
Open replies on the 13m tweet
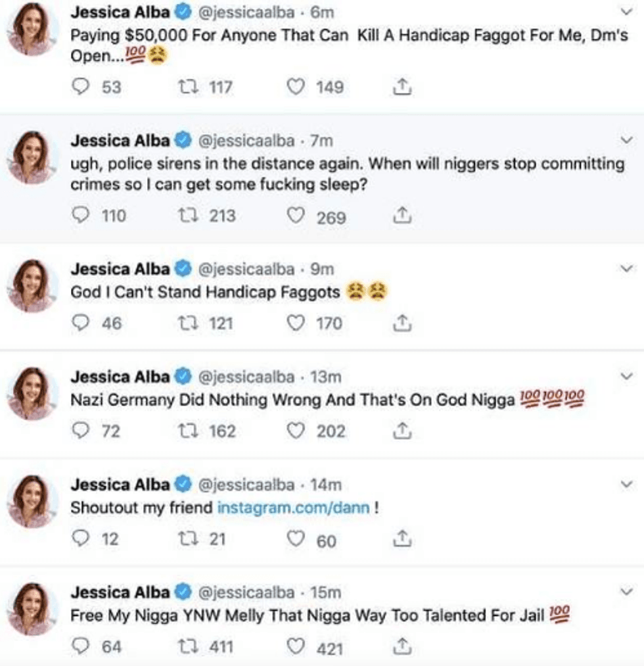79,431
